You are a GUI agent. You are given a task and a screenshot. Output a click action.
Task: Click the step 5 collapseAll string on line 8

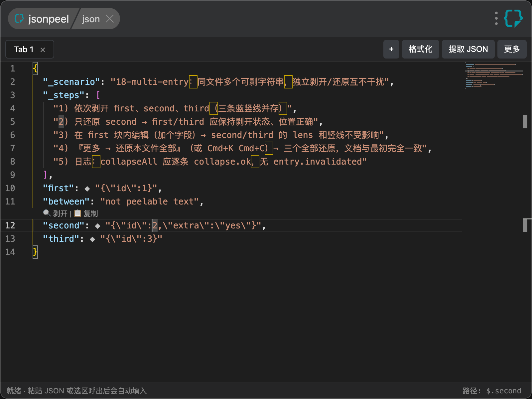210,162
